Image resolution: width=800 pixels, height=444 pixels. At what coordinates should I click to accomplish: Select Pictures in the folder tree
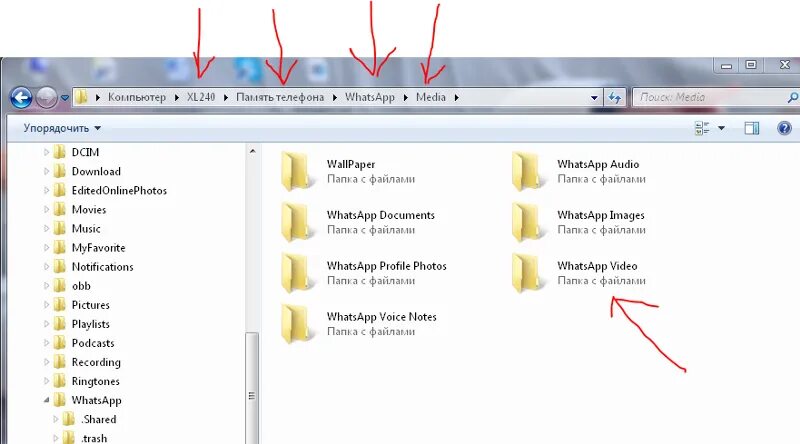pyautogui.click(x=90, y=305)
